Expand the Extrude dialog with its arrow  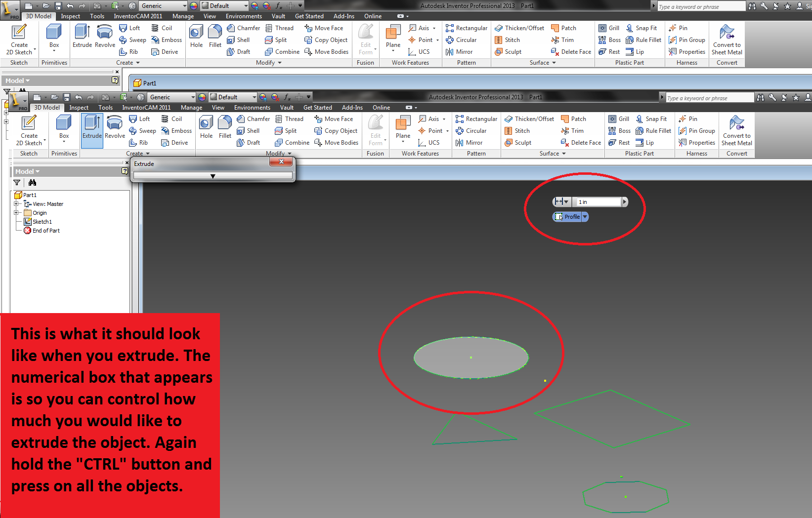point(213,176)
